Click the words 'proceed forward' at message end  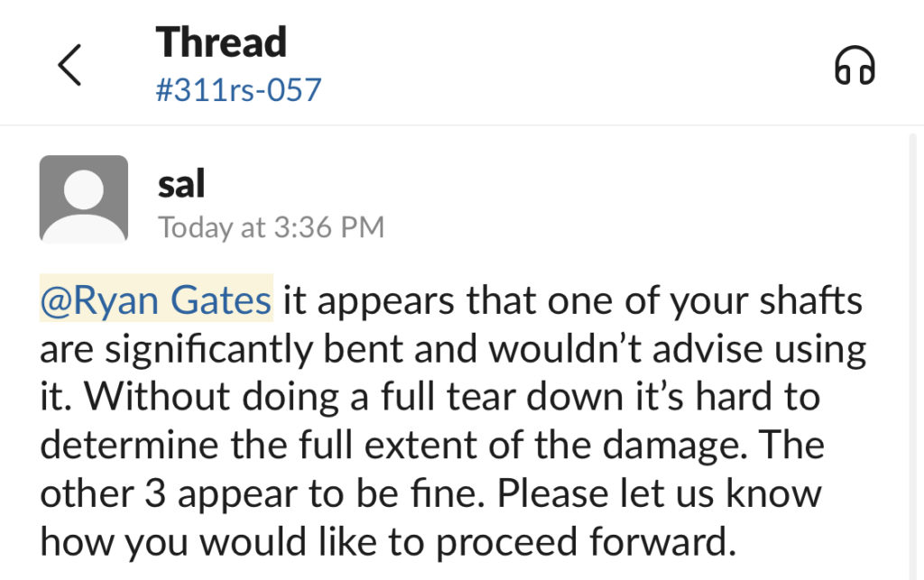point(586,542)
